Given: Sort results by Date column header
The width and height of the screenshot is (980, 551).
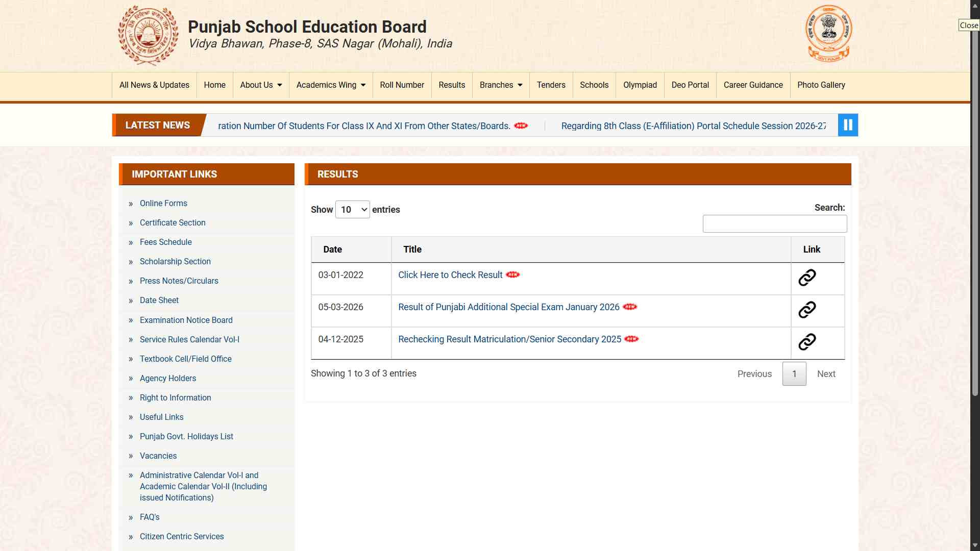Looking at the screenshot, I should point(351,249).
